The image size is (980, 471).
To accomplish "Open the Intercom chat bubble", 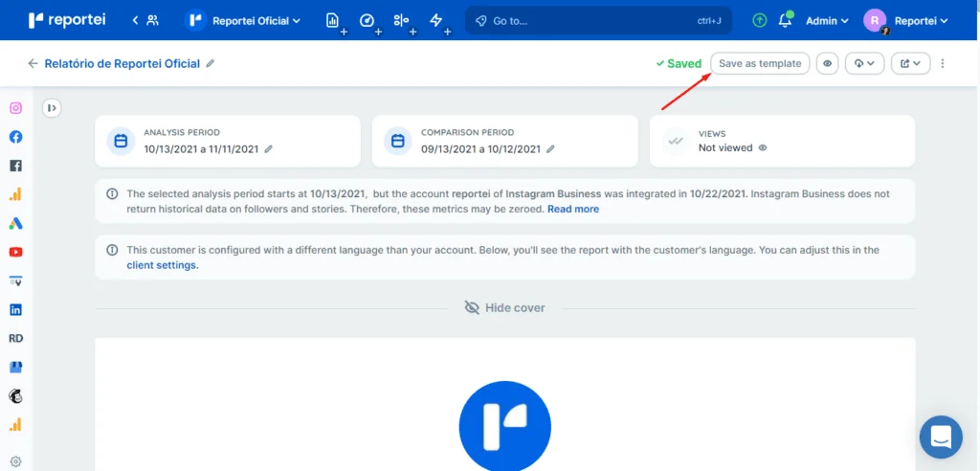I will (941, 437).
